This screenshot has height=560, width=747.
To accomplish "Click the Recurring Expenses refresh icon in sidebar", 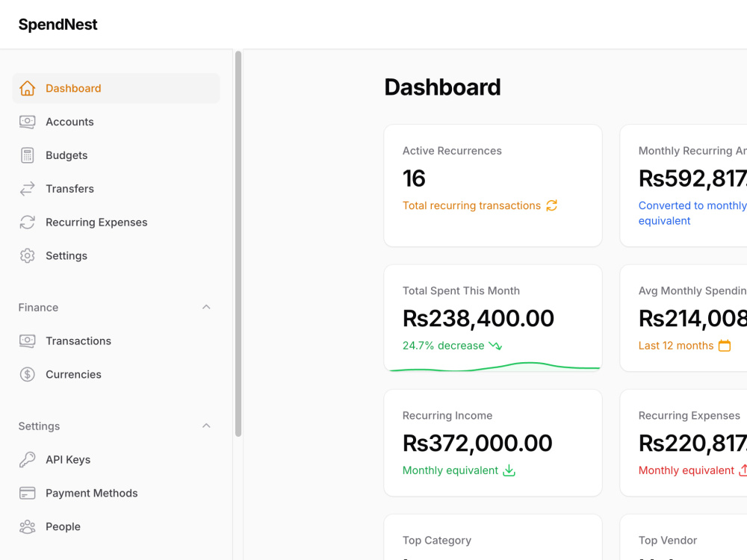I will [27, 223].
